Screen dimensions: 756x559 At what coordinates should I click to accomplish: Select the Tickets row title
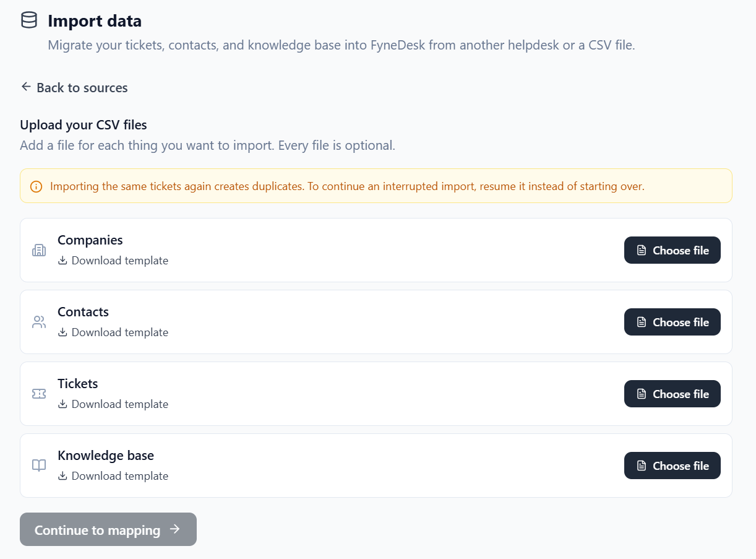tap(78, 384)
